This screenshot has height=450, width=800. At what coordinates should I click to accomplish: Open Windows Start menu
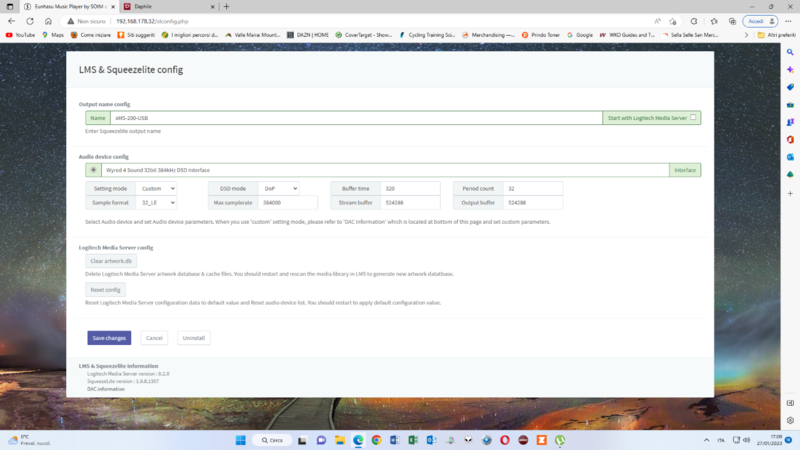[240, 440]
